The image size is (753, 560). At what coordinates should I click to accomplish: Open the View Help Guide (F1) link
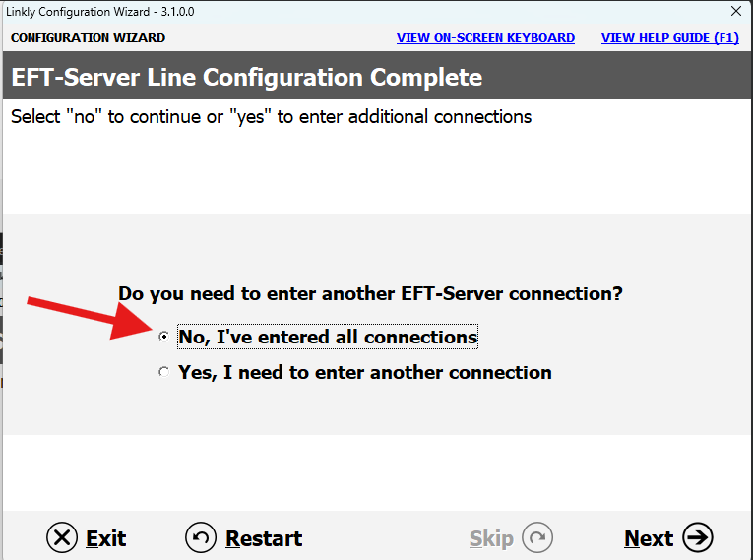670,38
